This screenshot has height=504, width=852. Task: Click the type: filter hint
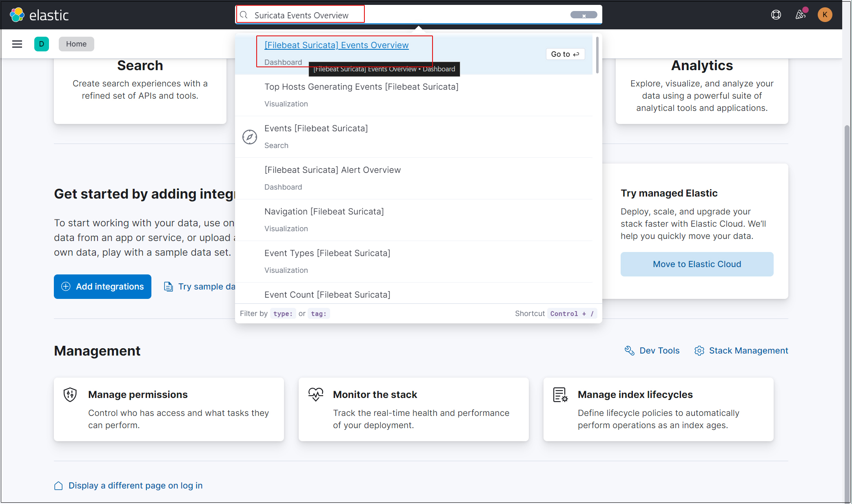[x=283, y=314]
